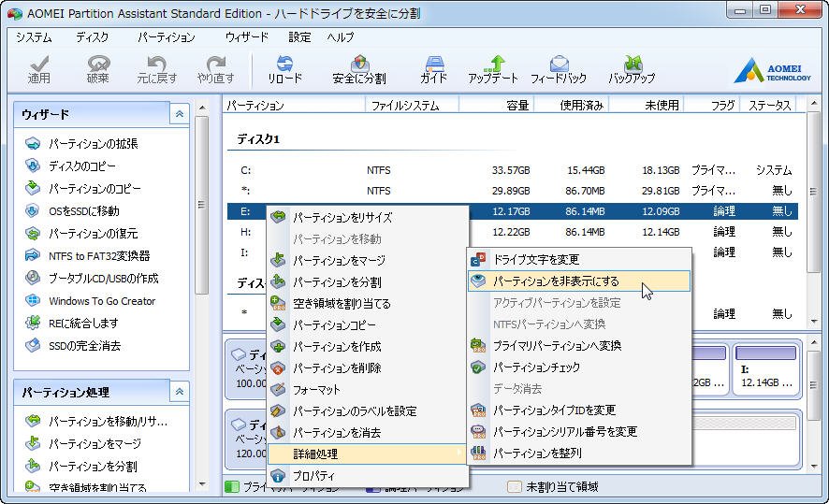This screenshot has height=504, width=829.
Task: Choose パーティションチェック in the submenu
Action: tap(579, 367)
